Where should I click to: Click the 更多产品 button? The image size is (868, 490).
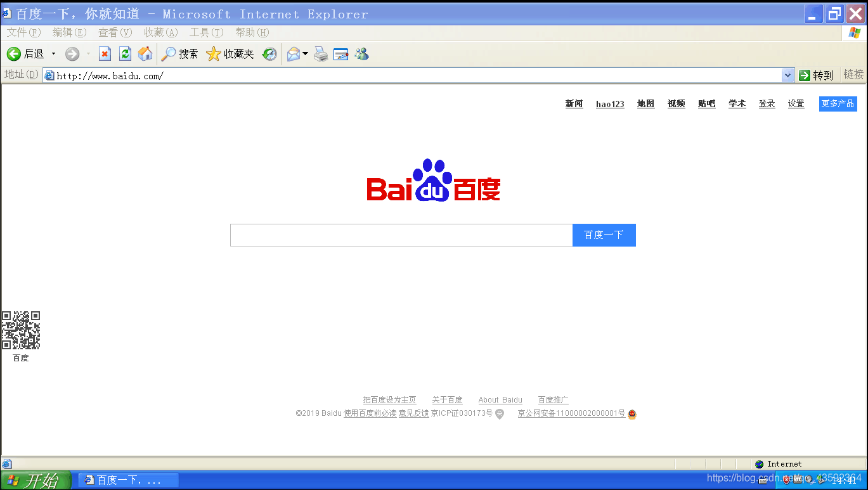[838, 104]
